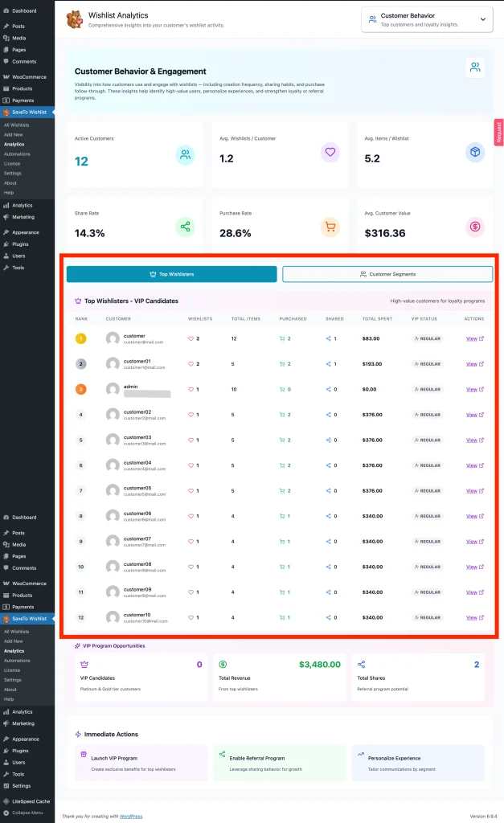Click the heart icon in admin's row
The image size is (504, 823).
pyautogui.click(x=191, y=390)
